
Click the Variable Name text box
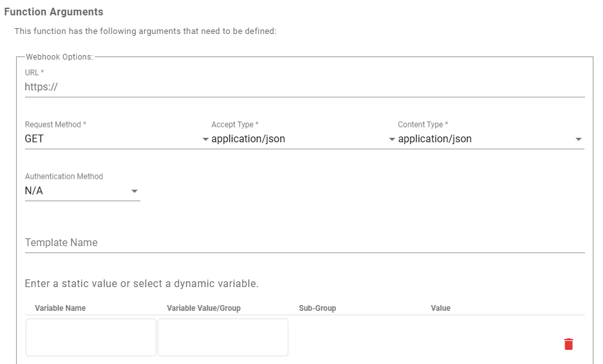tap(91, 337)
